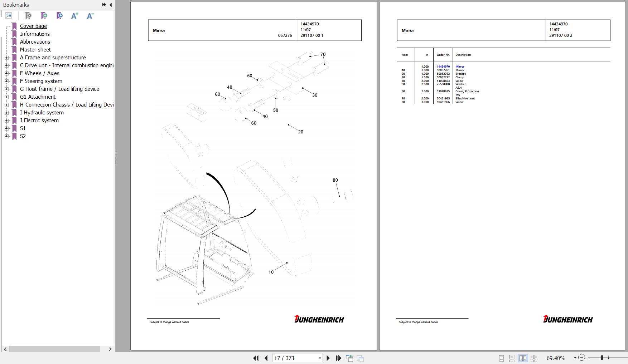Image resolution: width=628 pixels, height=364 pixels.
Task: Select E Wheels / Axles bookmark
Action: pyautogui.click(x=40, y=73)
